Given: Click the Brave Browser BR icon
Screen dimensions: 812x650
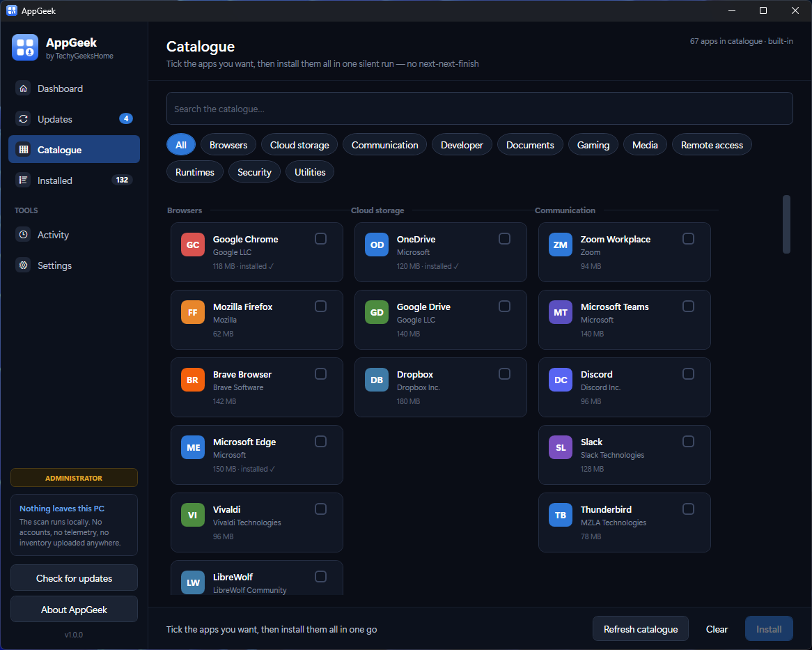Looking at the screenshot, I should pyautogui.click(x=193, y=380).
